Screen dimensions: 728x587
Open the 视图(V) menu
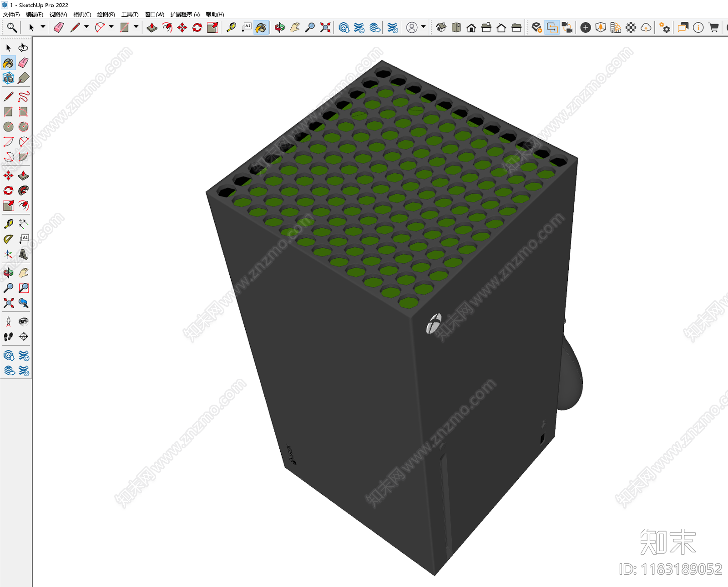58,15
